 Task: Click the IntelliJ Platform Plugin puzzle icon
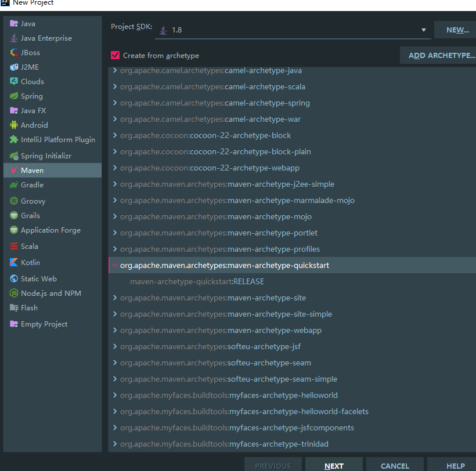14,140
